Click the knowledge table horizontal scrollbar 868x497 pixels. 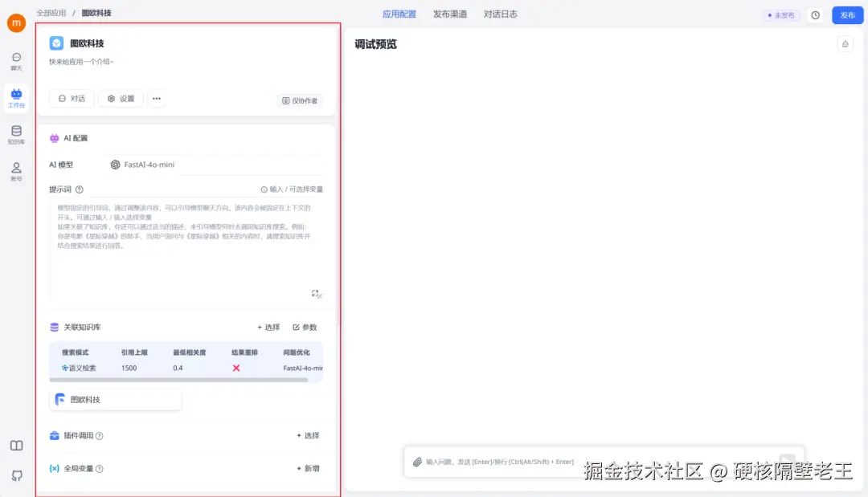point(178,380)
